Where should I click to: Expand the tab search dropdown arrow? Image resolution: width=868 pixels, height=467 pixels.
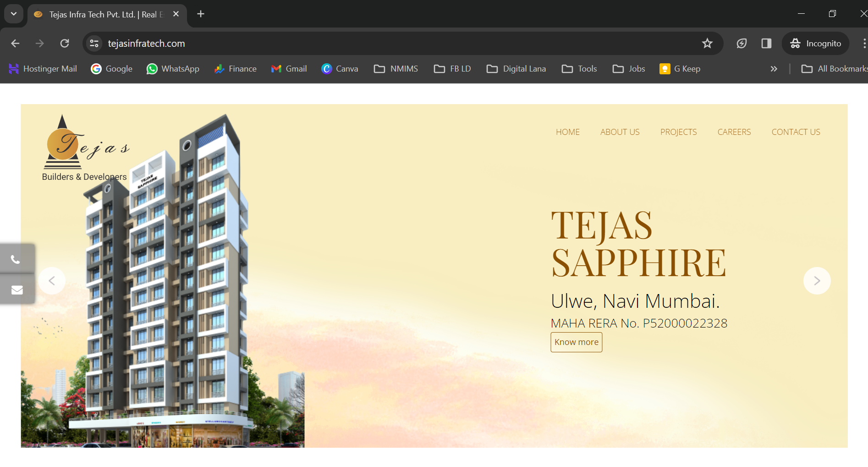(x=14, y=14)
